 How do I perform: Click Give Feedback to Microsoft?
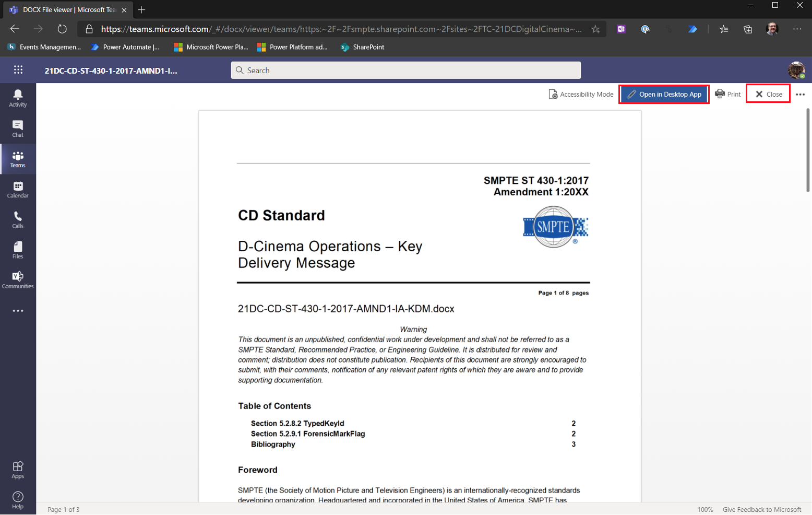click(762, 509)
